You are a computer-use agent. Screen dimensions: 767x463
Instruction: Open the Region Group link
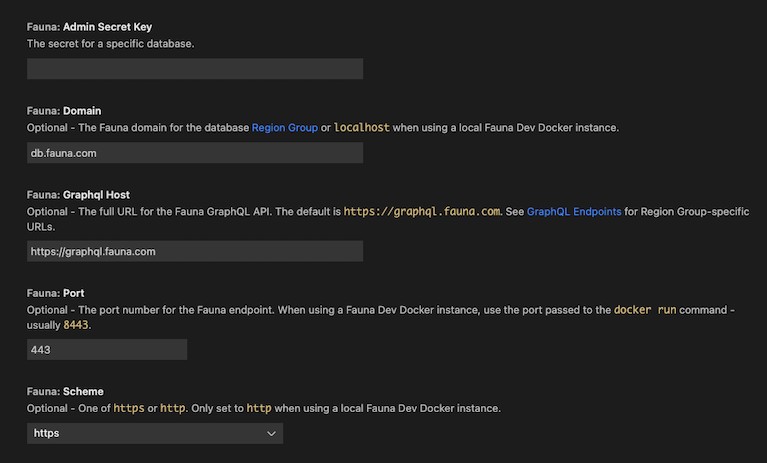coord(285,128)
